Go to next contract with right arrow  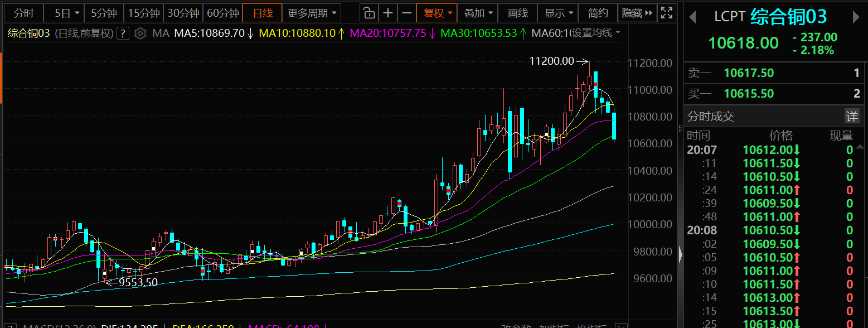[856, 17]
